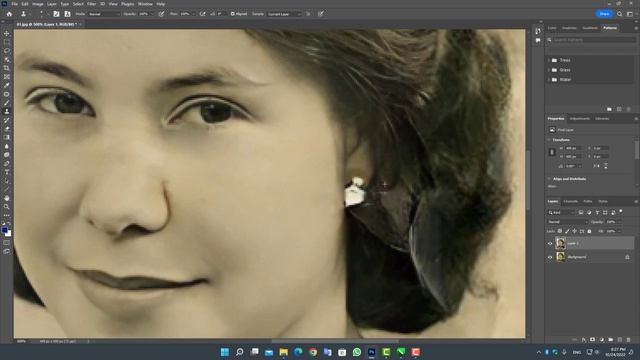Open the Filter menu
Image resolution: width=640 pixels, height=360 pixels.
(x=91, y=4)
